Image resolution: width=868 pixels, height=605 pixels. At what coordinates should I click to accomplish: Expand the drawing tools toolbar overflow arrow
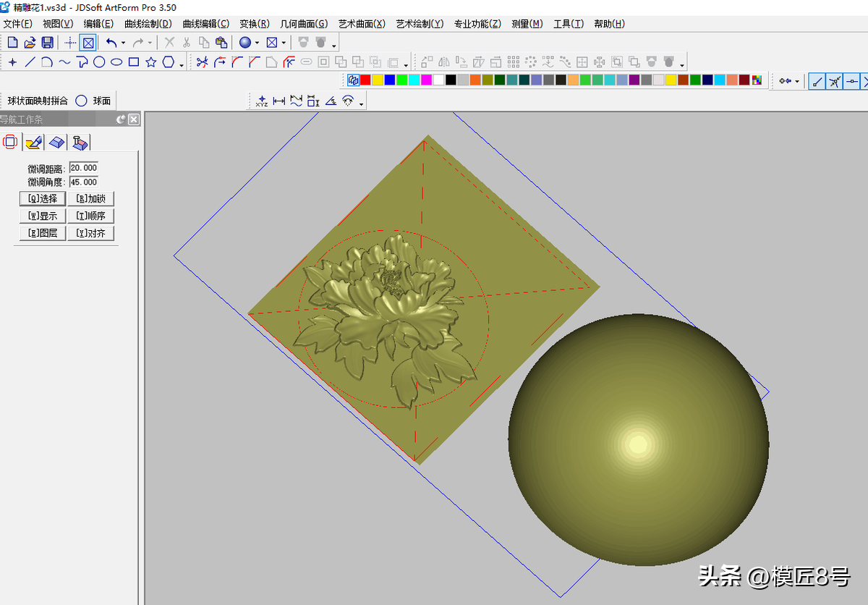tap(182, 64)
